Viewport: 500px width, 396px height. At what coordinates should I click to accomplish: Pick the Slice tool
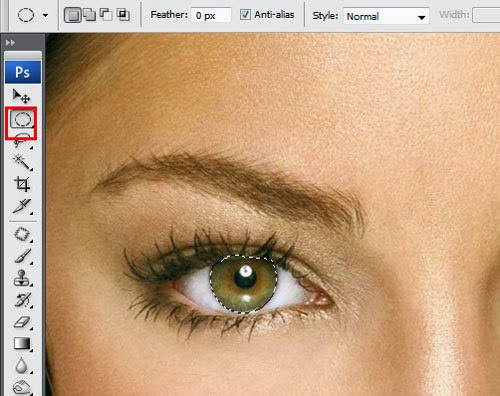[22, 206]
